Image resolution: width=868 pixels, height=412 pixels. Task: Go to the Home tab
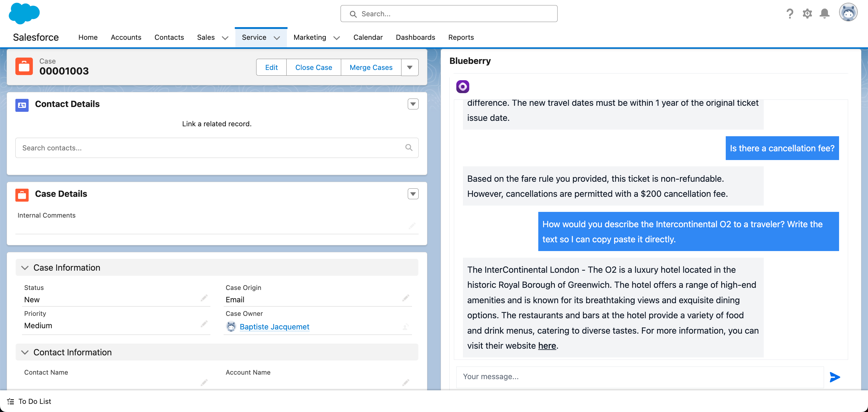pyautogui.click(x=88, y=37)
